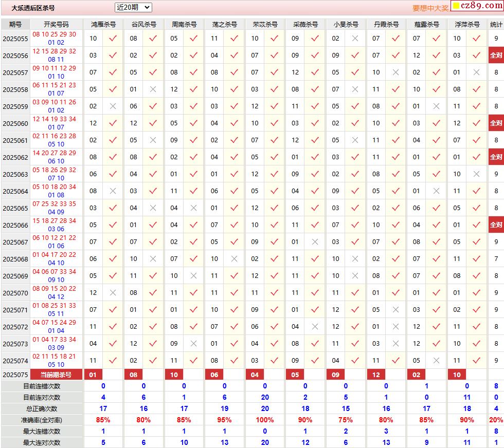The width and height of the screenshot is (504, 448).
Task: Click period number 2025070
Action: click(x=15, y=293)
